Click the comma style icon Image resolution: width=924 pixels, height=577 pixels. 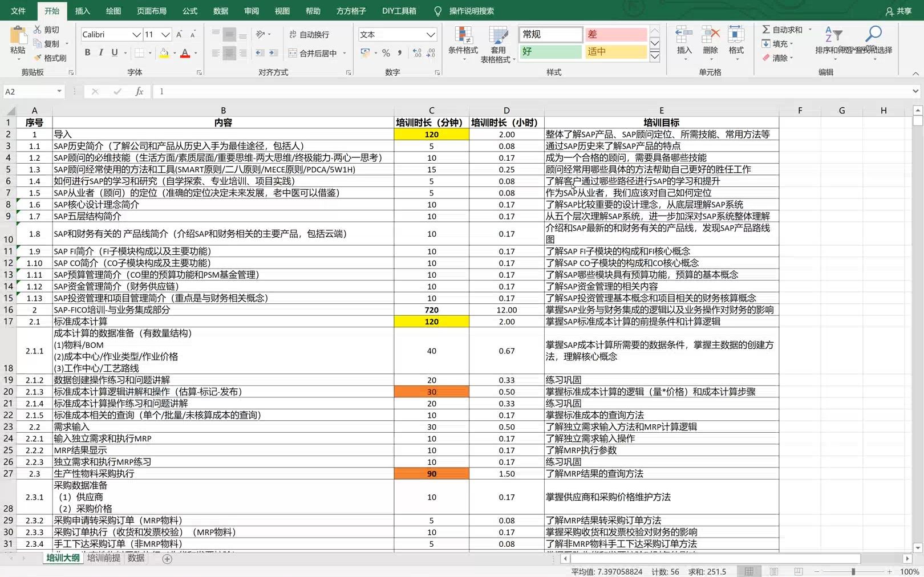[400, 53]
